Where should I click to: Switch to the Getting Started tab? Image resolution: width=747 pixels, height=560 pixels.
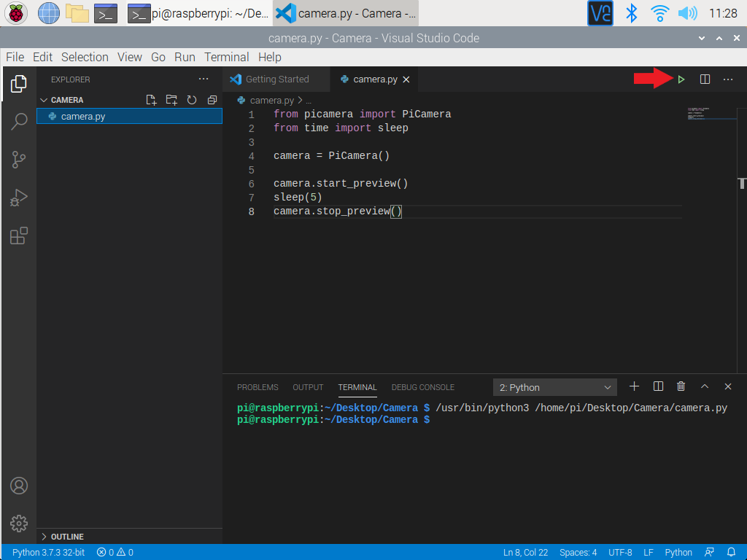point(276,79)
